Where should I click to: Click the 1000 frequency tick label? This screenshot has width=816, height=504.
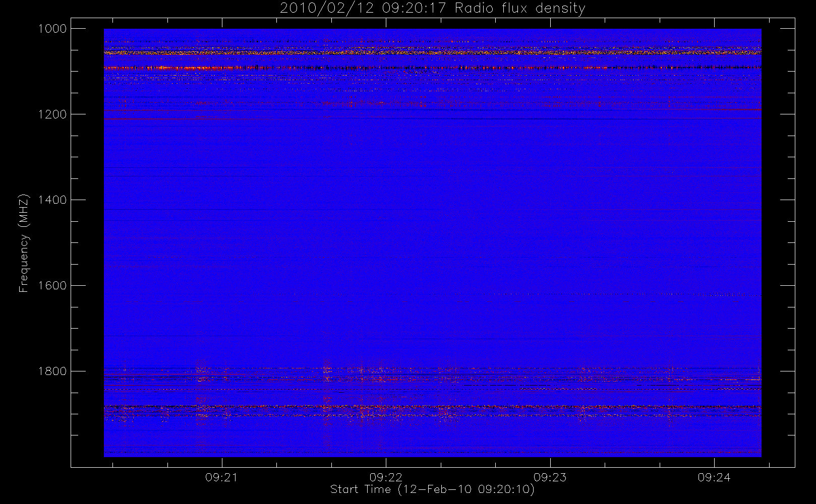click(x=52, y=29)
